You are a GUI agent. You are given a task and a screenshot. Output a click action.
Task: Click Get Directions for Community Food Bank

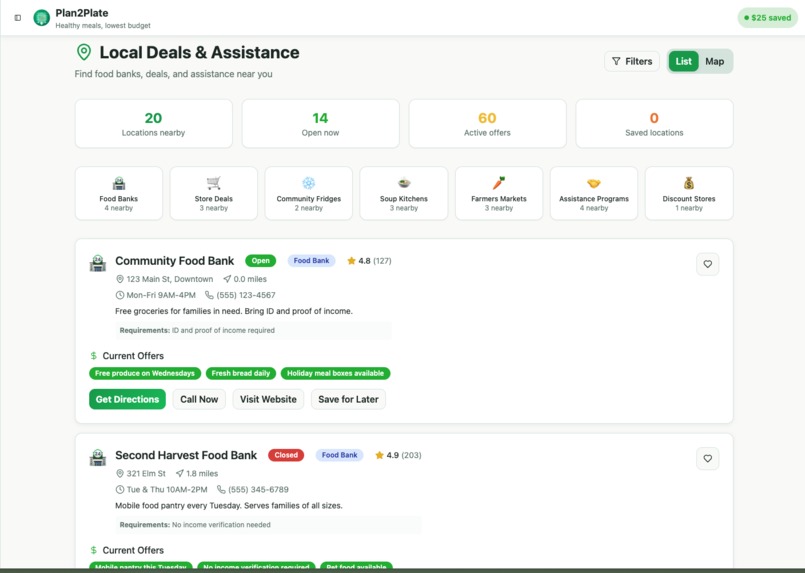click(x=127, y=399)
